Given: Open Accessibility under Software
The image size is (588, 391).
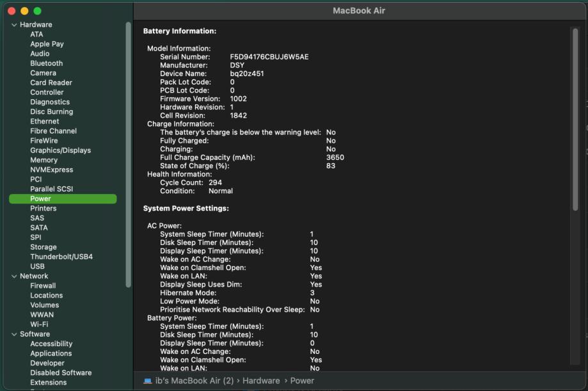Looking at the screenshot, I should coord(51,344).
